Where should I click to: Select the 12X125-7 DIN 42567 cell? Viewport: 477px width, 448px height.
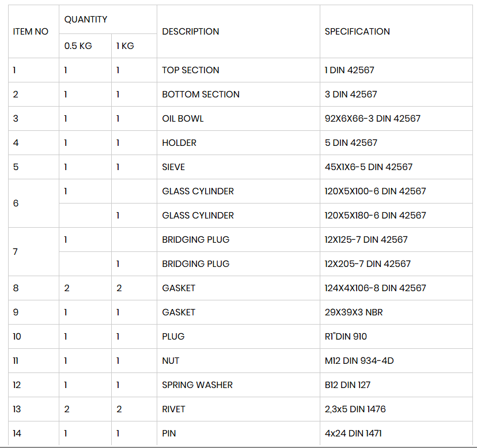pos(396,240)
